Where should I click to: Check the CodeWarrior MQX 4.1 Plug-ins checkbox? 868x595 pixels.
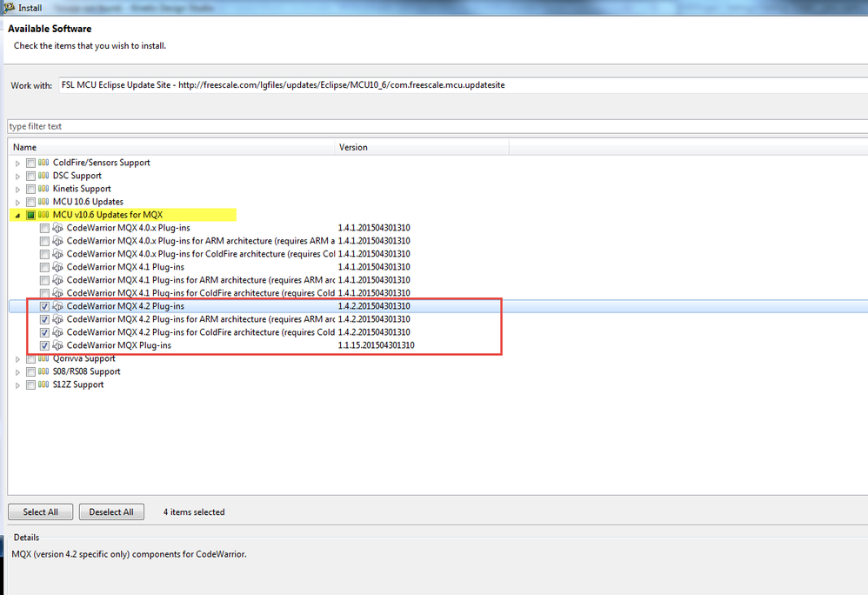point(45,267)
